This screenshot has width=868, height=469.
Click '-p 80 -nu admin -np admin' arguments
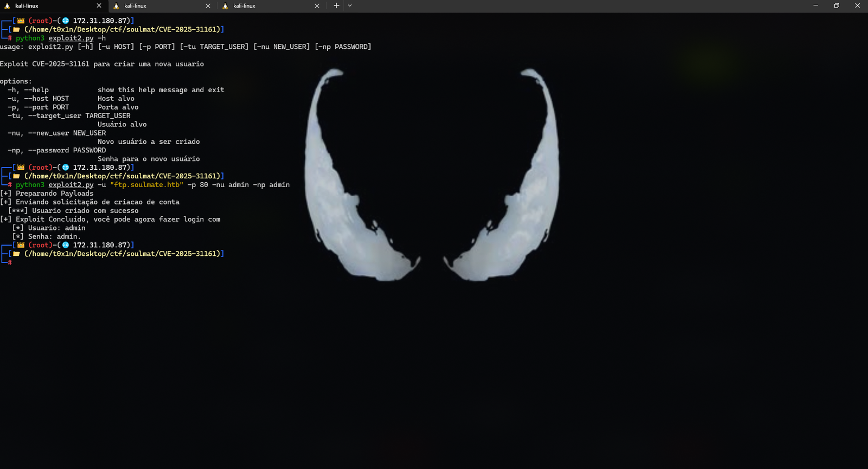click(x=239, y=185)
